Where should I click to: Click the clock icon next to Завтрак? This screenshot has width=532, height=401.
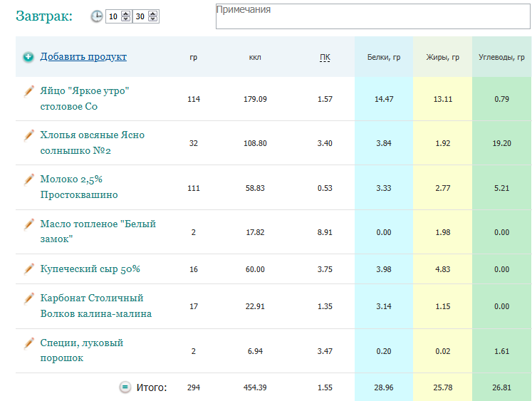[97, 16]
